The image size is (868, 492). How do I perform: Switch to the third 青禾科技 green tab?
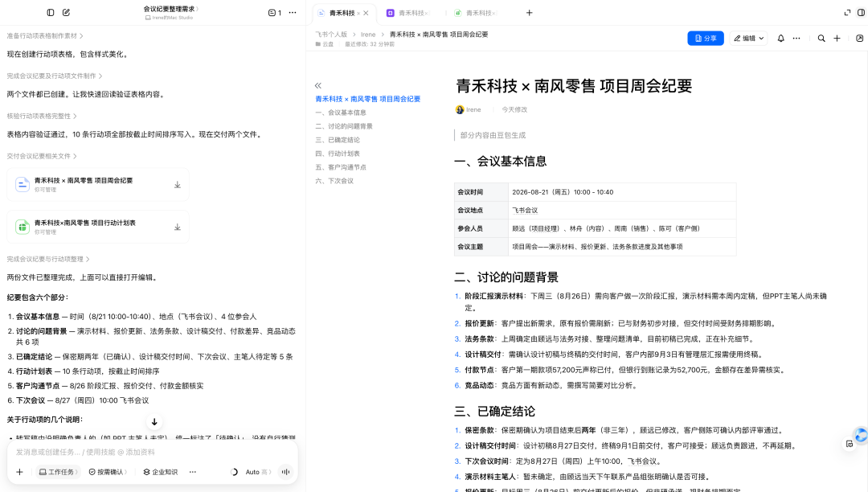pos(476,13)
